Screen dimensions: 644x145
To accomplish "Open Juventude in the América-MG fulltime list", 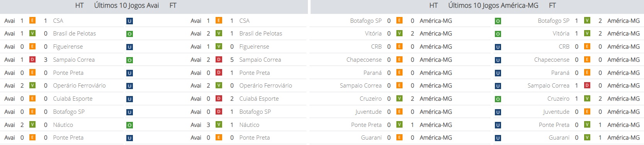I will [x=556, y=112].
